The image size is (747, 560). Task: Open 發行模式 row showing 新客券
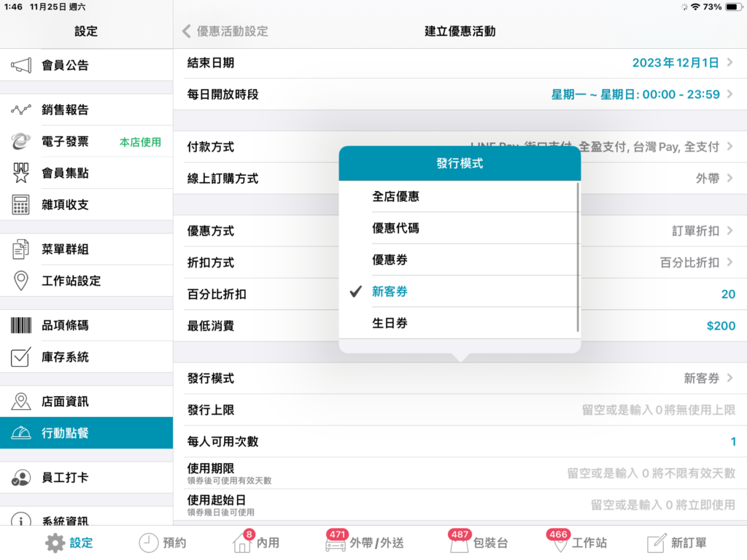coord(460,378)
